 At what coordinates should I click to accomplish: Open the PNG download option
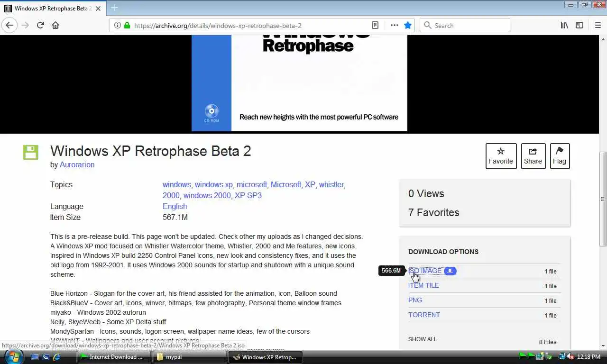point(415,300)
